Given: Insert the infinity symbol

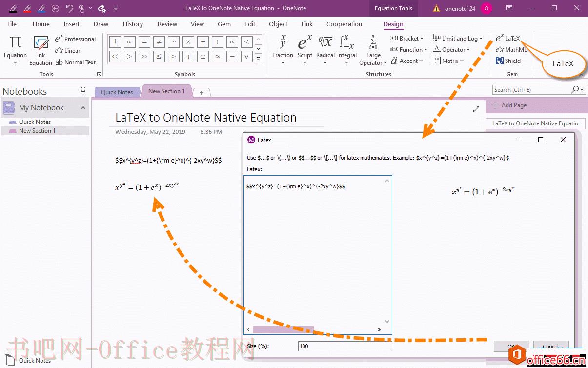Looking at the screenshot, I should click(x=130, y=42).
